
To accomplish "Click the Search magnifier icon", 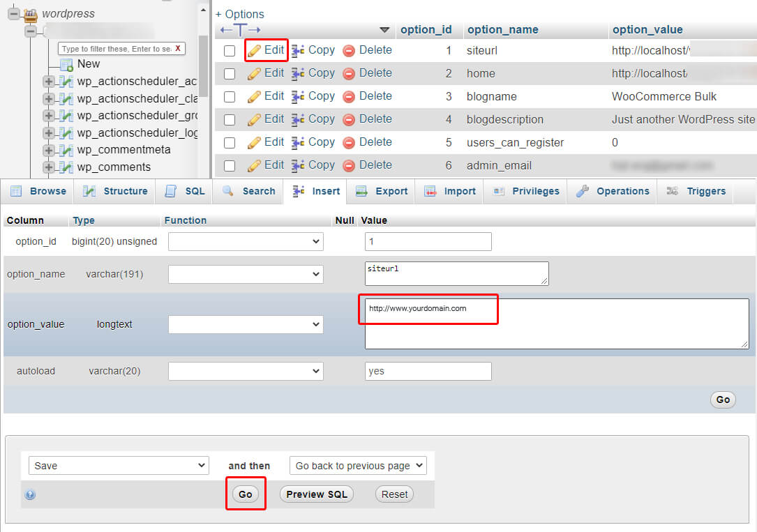I will click(x=228, y=190).
